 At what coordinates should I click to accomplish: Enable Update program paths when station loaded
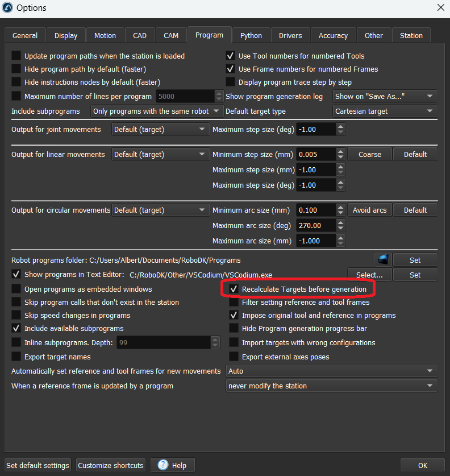coord(16,56)
